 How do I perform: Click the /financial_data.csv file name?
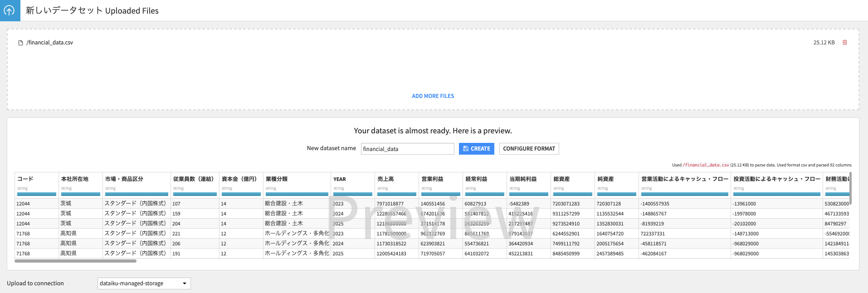tap(50, 43)
